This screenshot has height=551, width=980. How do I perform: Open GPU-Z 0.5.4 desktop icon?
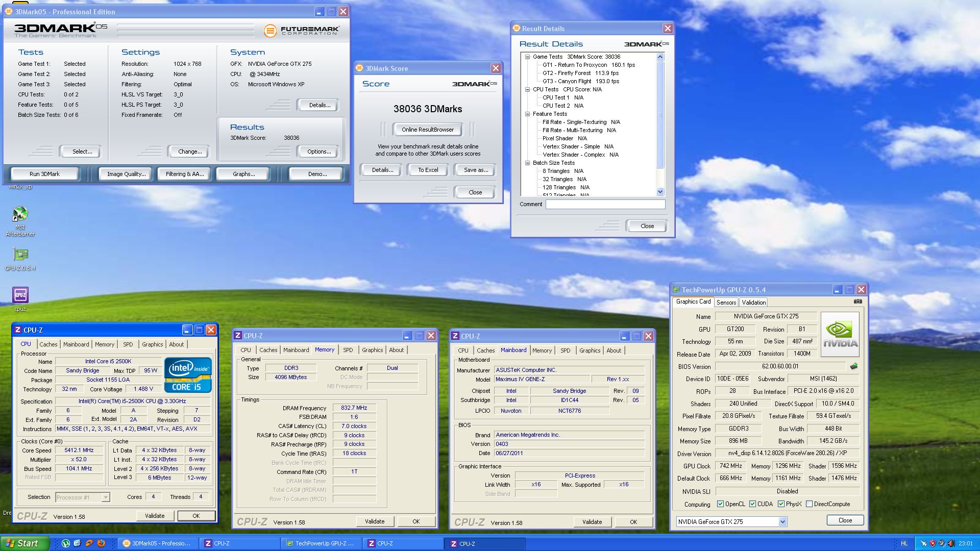pyautogui.click(x=20, y=255)
